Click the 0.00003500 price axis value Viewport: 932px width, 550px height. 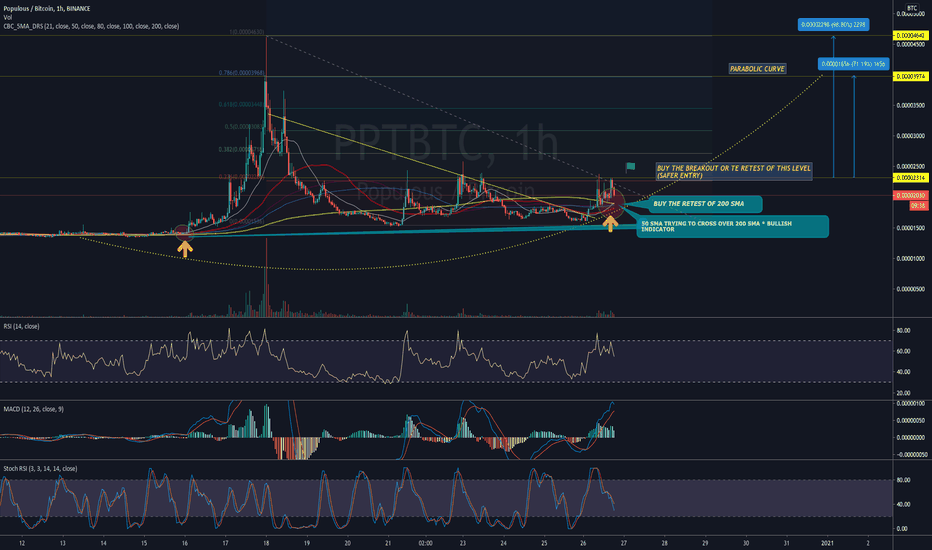tap(911, 105)
